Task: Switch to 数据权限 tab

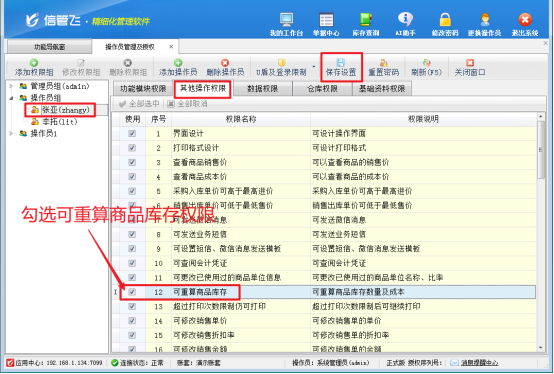Action: tap(263, 89)
